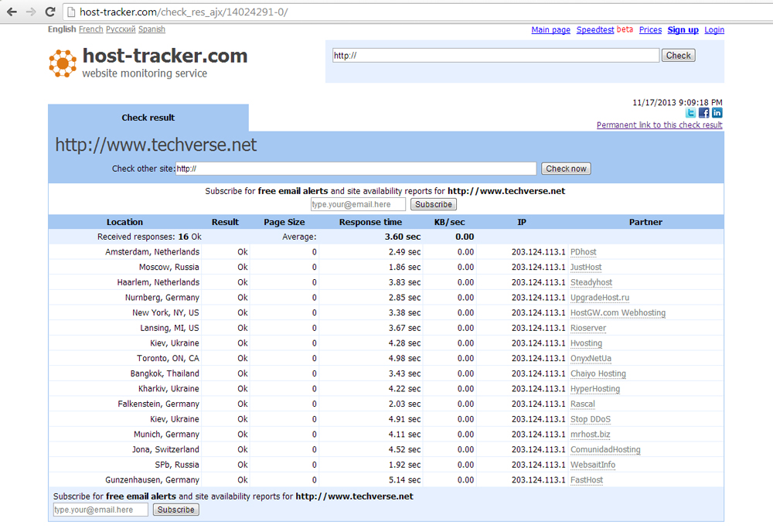Screen dimensions: 773x532
Task: Open the Rioserver partner link
Action: (x=588, y=328)
